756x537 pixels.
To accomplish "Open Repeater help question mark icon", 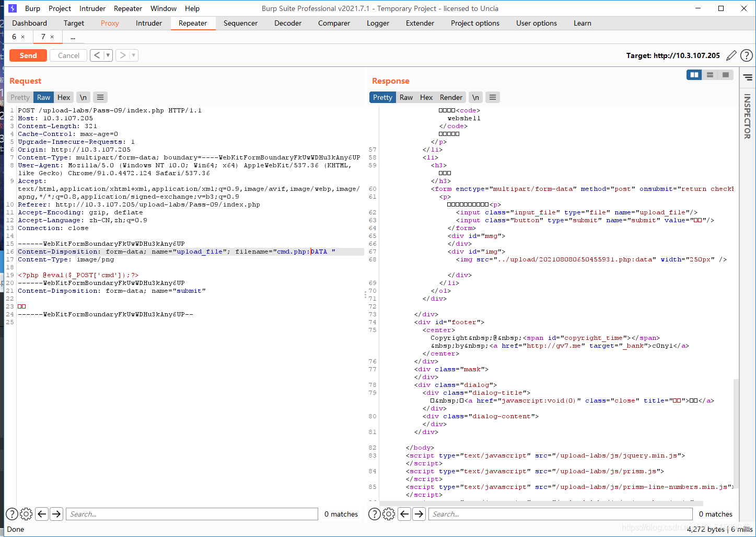I will tap(747, 55).
